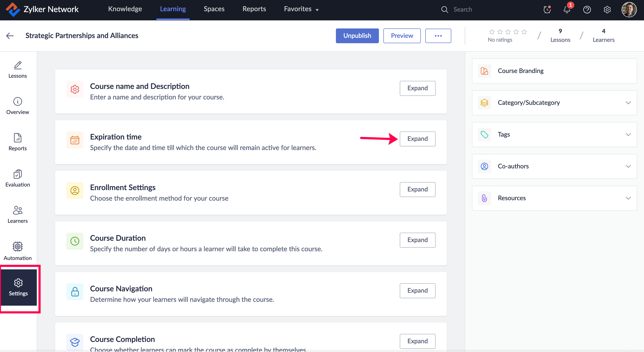Open the help question-mark icon
Screen dimensions: 644x352
click(x=587, y=9)
